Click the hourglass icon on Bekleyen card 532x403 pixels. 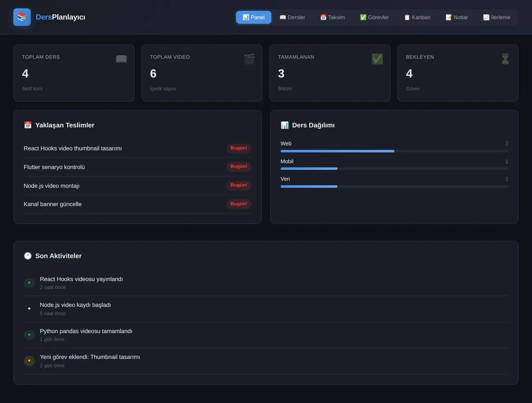click(505, 59)
